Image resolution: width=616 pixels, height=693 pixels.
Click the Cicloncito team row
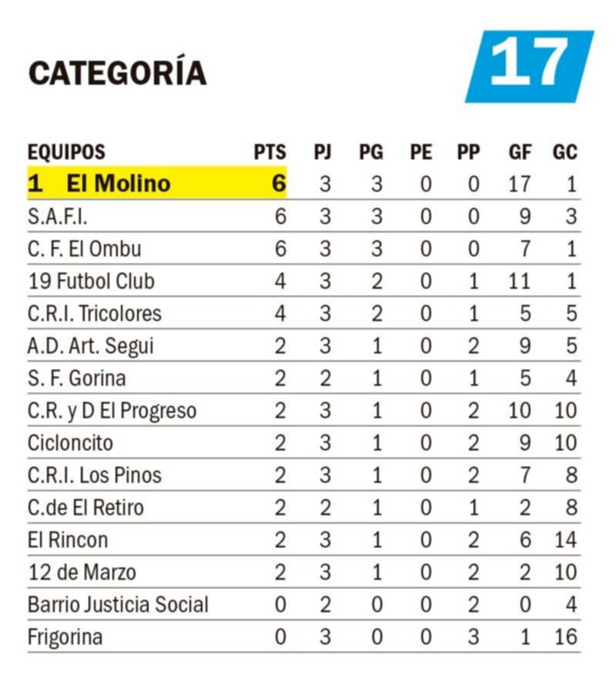pyautogui.click(x=303, y=443)
